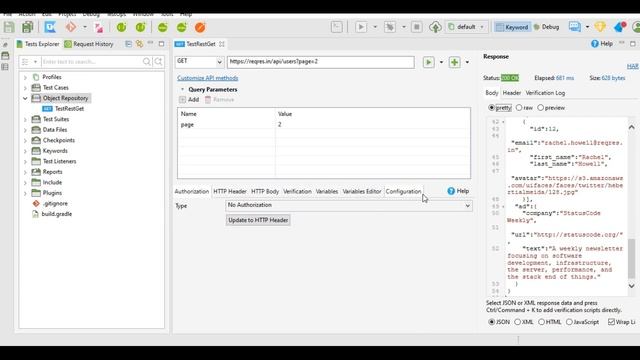Viewport: 640px width, 360px height.
Task: Click the third green Spy Mobile icon
Action: point(162,27)
